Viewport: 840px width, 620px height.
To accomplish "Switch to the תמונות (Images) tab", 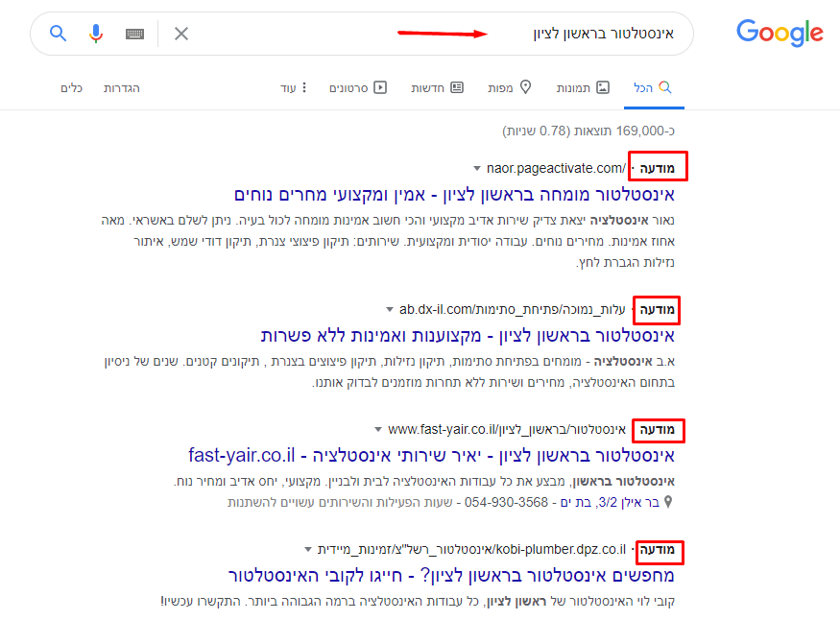I will (583, 87).
